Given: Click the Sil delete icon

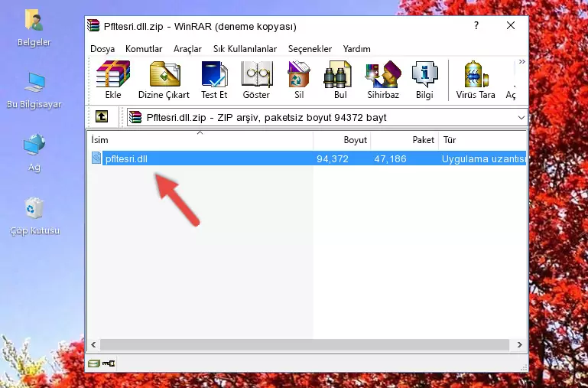Looking at the screenshot, I should tap(299, 80).
